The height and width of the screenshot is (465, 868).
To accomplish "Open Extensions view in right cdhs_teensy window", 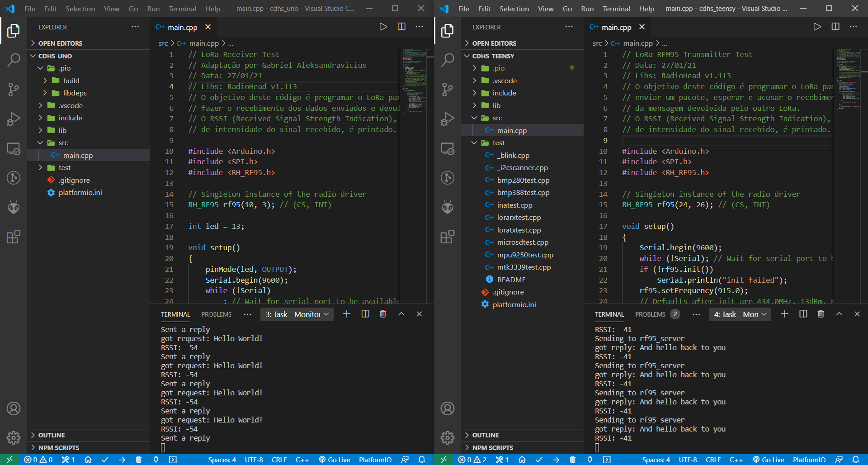I will tap(448, 237).
